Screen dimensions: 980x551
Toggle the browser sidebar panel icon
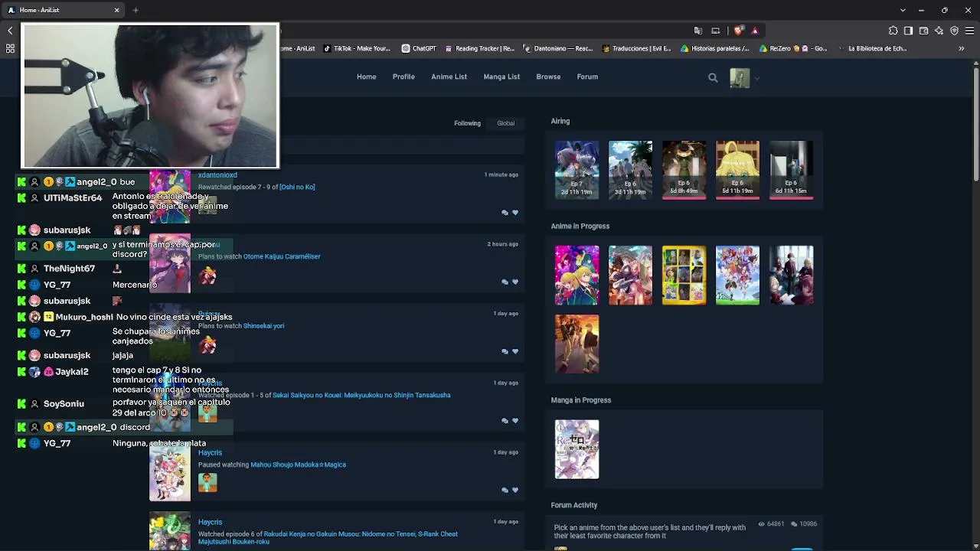click(908, 31)
